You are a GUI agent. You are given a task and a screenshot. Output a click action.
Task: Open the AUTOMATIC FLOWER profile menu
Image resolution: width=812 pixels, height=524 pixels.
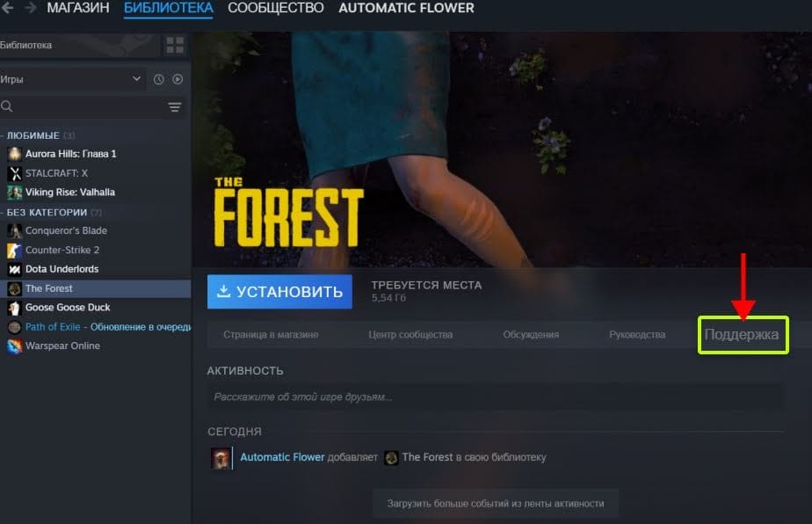click(x=406, y=8)
